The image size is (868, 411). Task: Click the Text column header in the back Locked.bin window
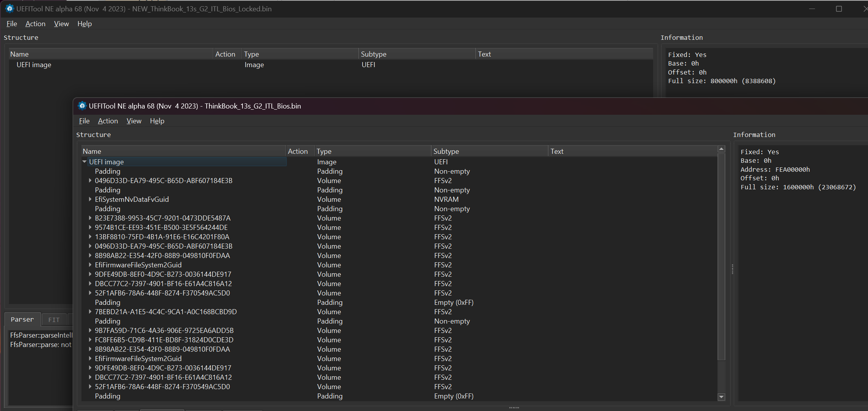point(564,54)
